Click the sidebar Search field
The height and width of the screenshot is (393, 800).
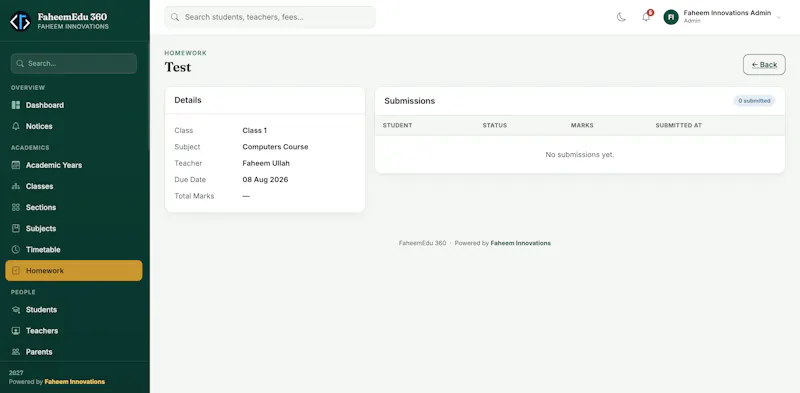tap(74, 64)
